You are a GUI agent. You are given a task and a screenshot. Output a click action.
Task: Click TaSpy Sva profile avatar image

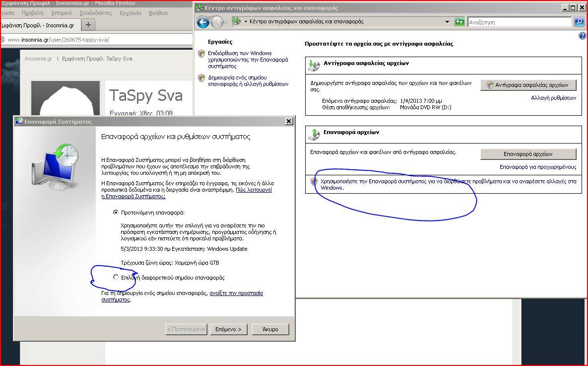65,98
